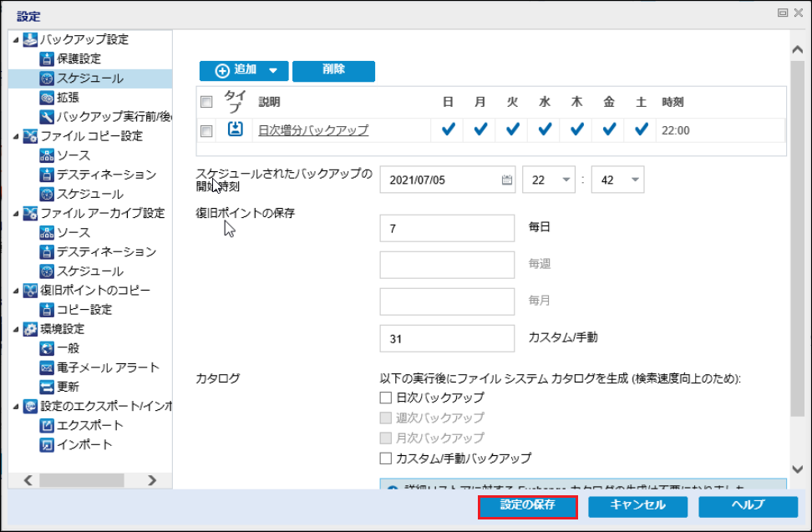The height and width of the screenshot is (532, 812).
Task: Click the 設定の保存 button
Action: [527, 505]
